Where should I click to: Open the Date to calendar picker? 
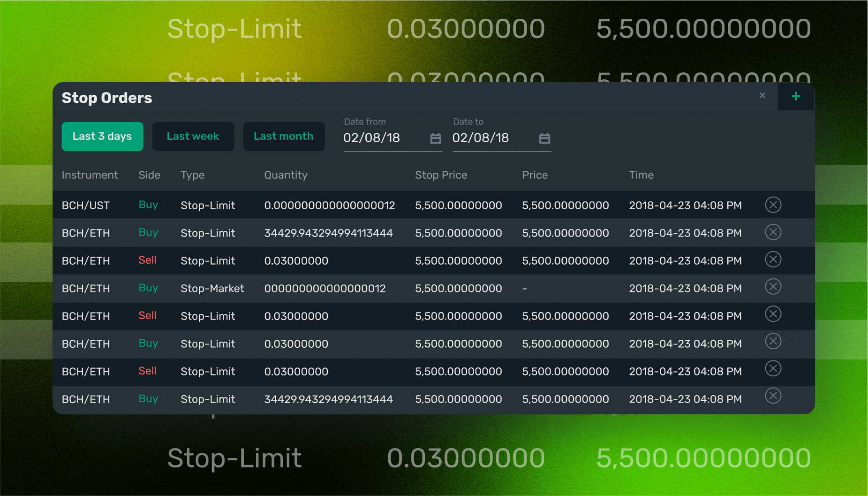(544, 138)
